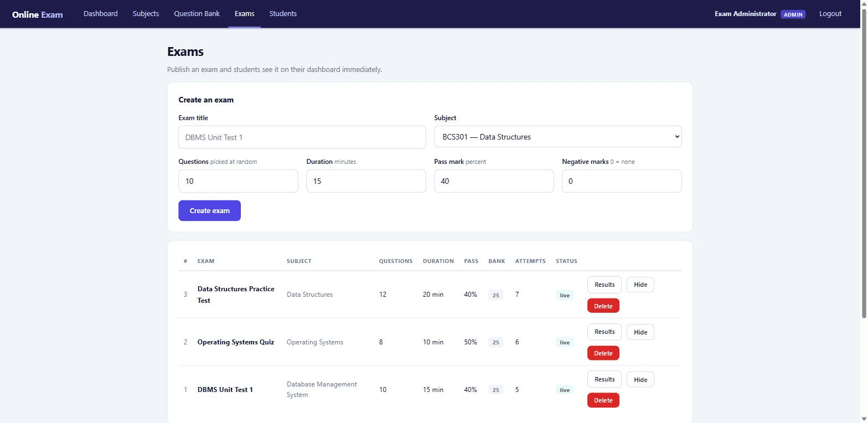Screen dimensions: 868x423
Task: Delete the Operating Systems Quiz exam
Action: pos(603,353)
